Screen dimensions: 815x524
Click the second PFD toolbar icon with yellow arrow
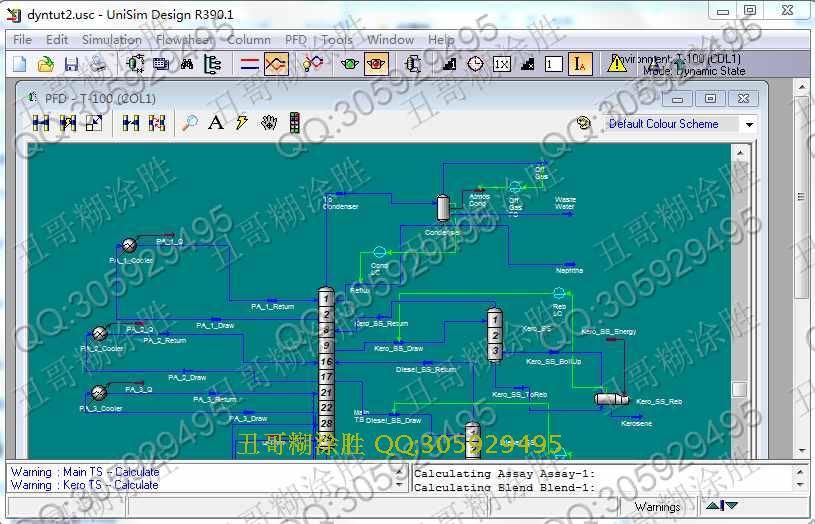pos(68,123)
